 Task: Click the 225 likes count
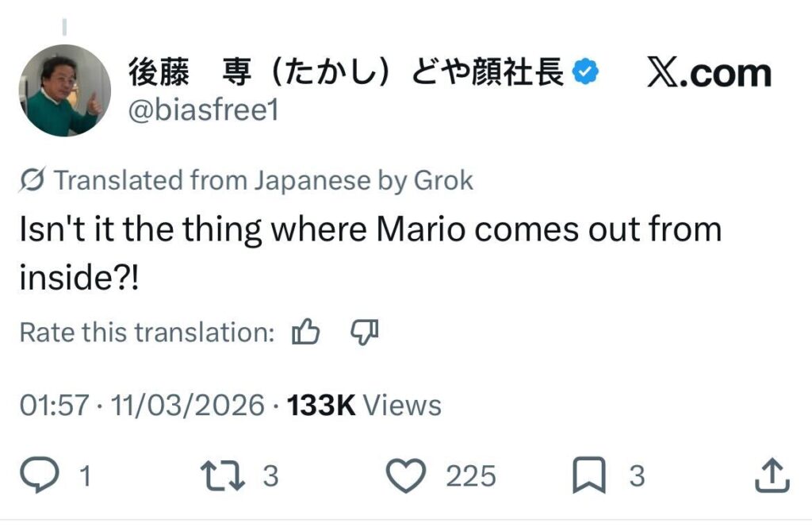(x=470, y=476)
